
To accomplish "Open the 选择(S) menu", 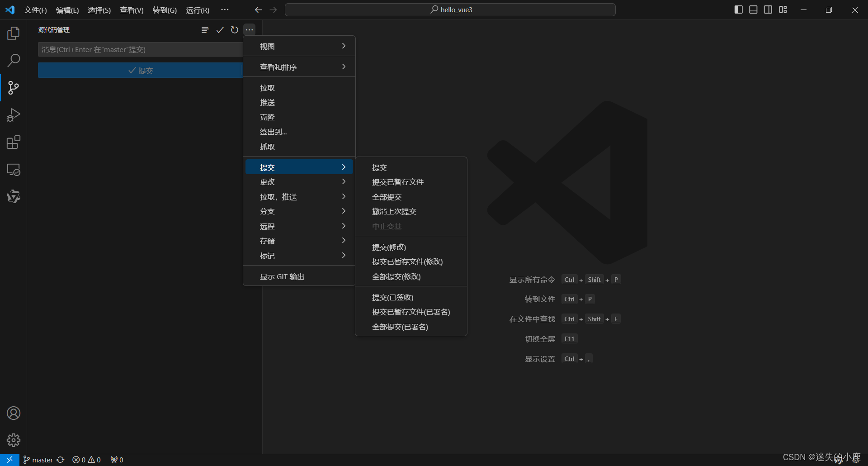I will click(99, 10).
